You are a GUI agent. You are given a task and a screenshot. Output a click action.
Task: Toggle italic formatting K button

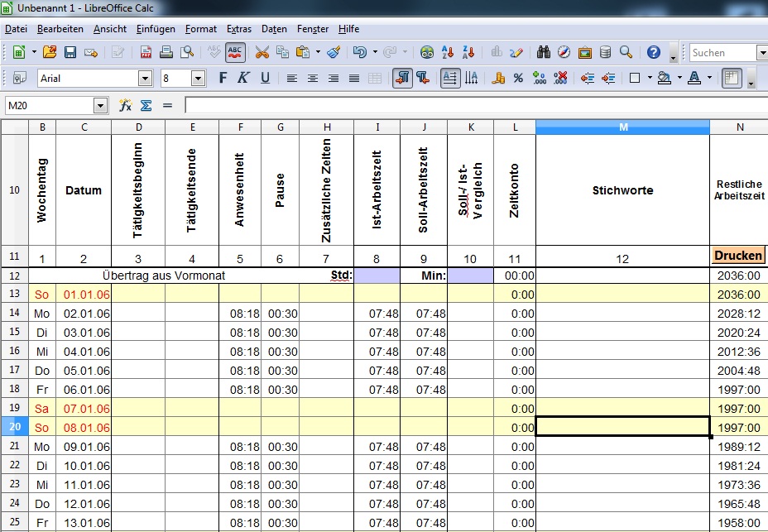[243, 78]
